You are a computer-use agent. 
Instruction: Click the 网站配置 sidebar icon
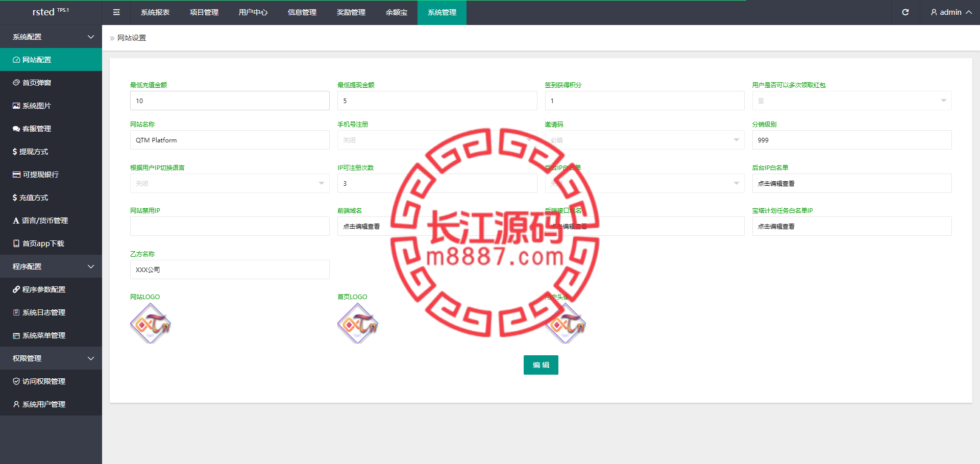[16, 60]
